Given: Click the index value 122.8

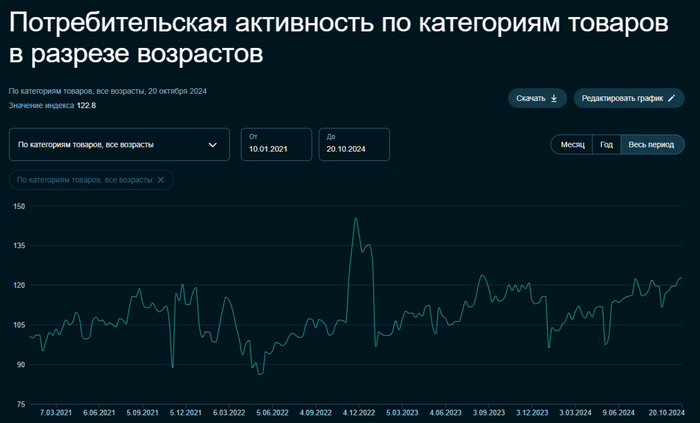Looking at the screenshot, I should [86, 105].
